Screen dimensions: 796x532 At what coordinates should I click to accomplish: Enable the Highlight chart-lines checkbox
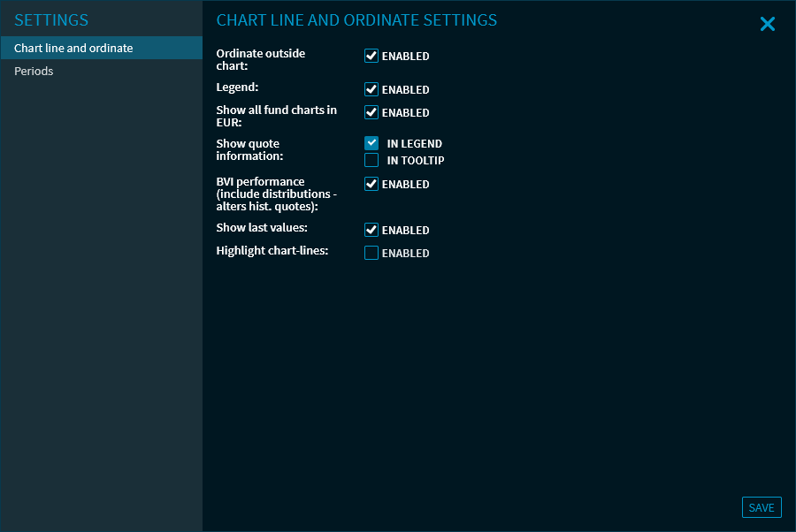click(371, 253)
